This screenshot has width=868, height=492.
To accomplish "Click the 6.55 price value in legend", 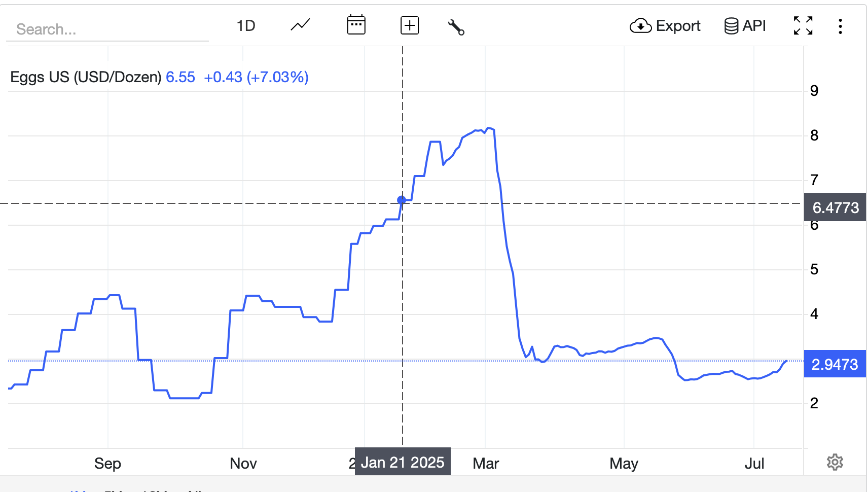I will click(x=180, y=77).
